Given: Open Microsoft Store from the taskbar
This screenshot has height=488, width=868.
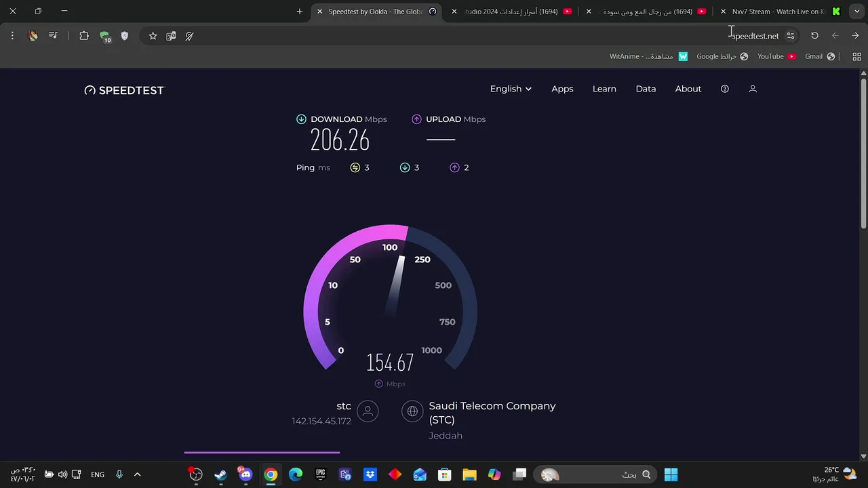Looking at the screenshot, I should pyautogui.click(x=445, y=474).
